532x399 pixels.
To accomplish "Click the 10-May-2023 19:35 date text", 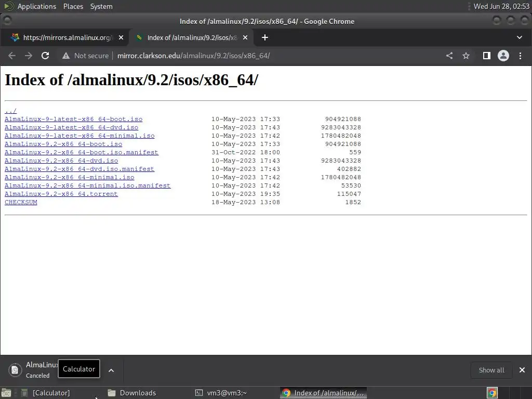I will point(246,194).
